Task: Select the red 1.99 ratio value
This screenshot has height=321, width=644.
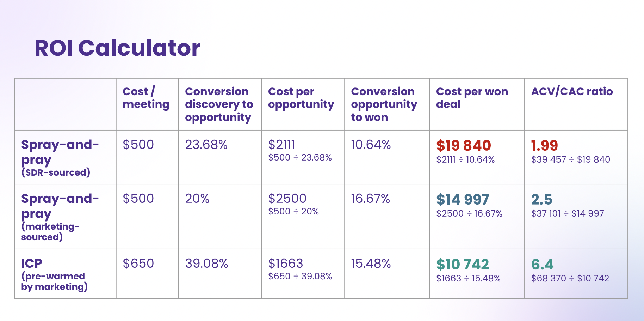Action: (x=545, y=145)
